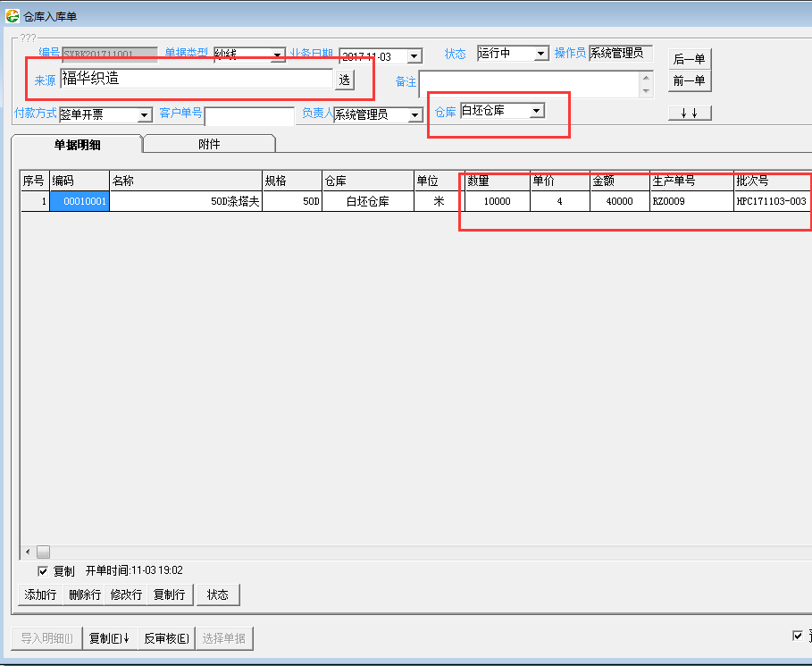
Task: Click the 添加行 button
Action: [x=40, y=594]
